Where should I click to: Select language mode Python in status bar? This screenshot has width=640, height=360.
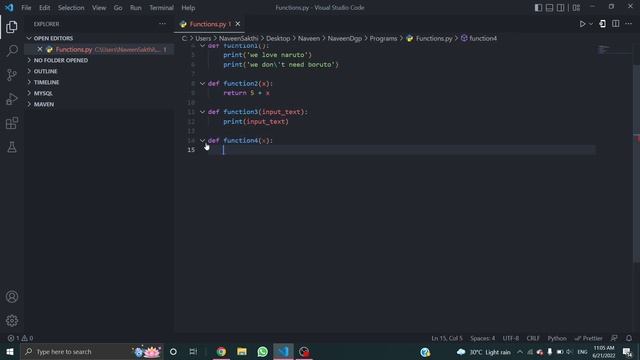coord(557,338)
